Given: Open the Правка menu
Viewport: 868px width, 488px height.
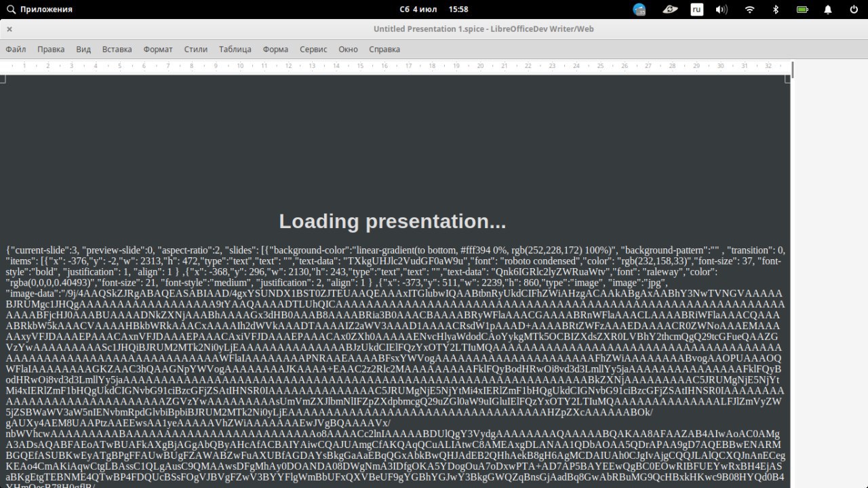Looking at the screenshot, I should click(51, 50).
